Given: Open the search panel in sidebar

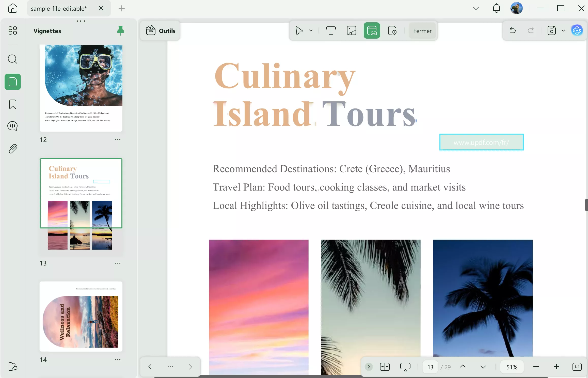Looking at the screenshot, I should click(x=12, y=59).
